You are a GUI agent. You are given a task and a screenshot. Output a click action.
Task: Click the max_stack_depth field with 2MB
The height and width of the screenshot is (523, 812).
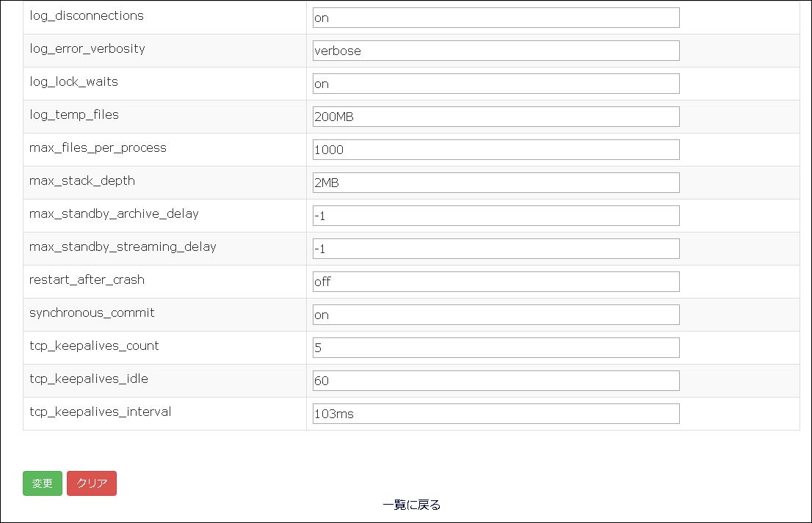496,183
